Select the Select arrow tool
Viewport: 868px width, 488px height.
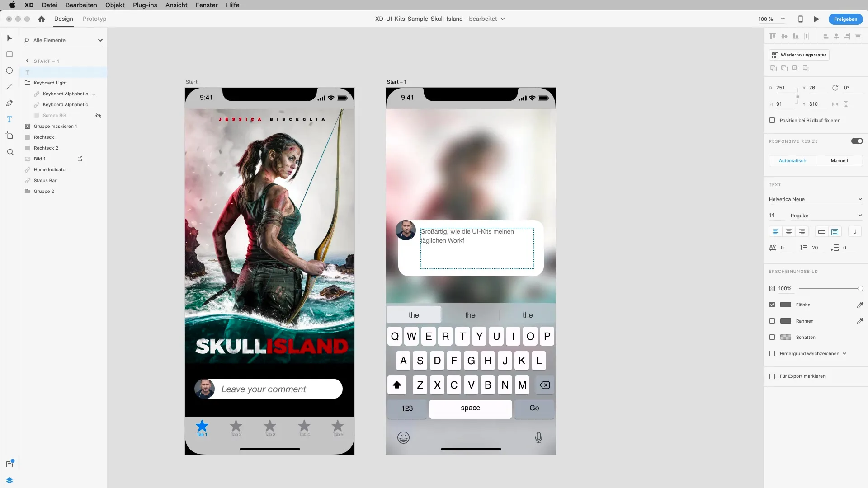pyautogui.click(x=9, y=38)
